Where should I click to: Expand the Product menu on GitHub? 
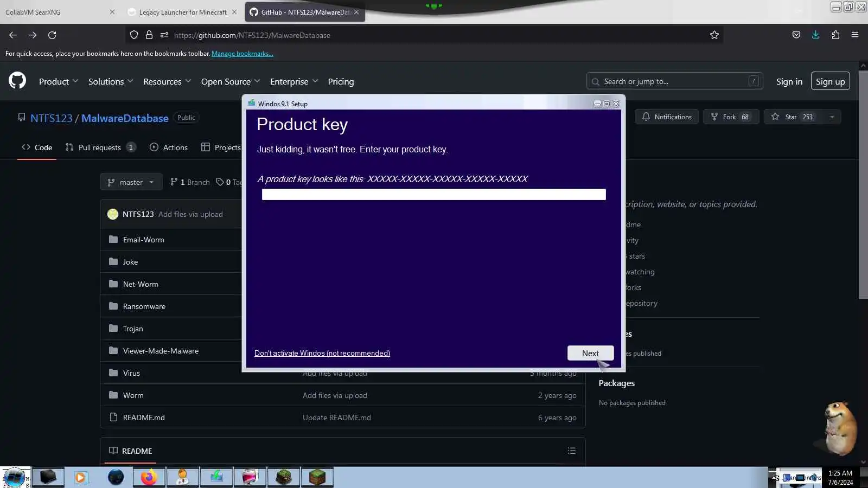(x=59, y=81)
